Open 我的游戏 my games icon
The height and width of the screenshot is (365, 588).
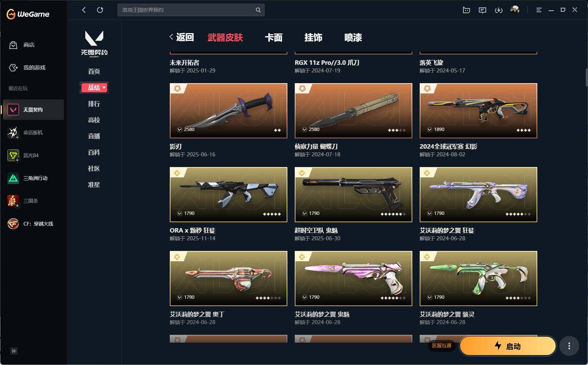click(x=13, y=68)
